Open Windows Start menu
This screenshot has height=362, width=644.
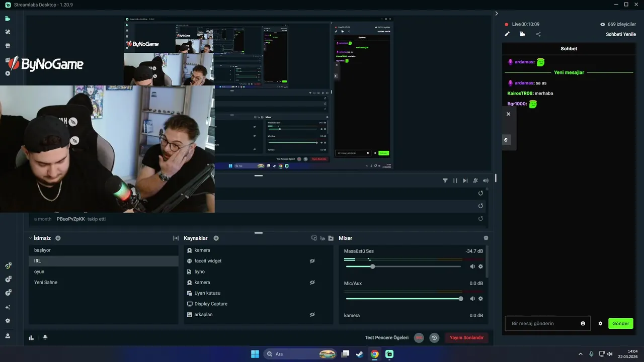point(255,354)
